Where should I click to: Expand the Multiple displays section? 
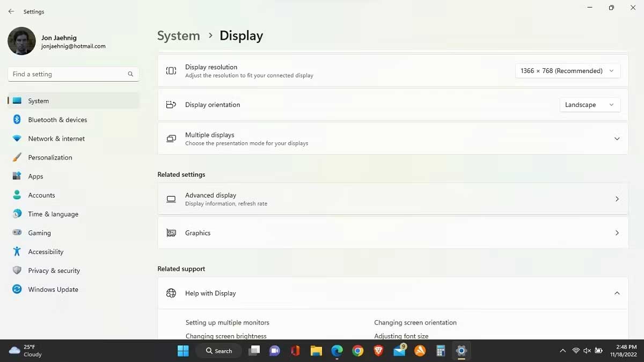616,138
